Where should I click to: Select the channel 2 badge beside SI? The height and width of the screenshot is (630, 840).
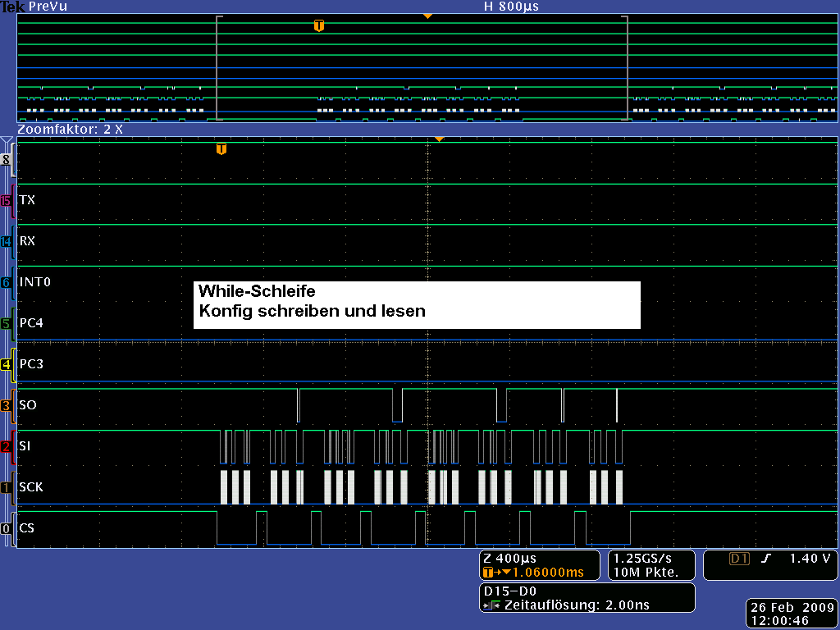click(6, 447)
